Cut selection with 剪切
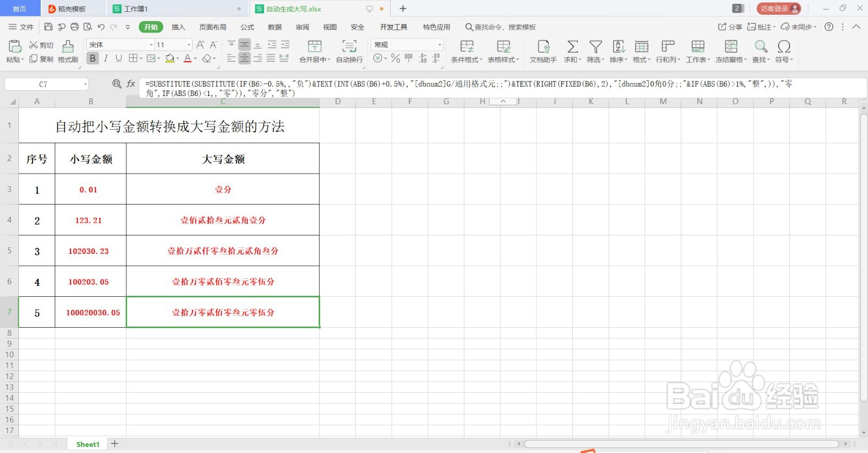 pos(41,45)
